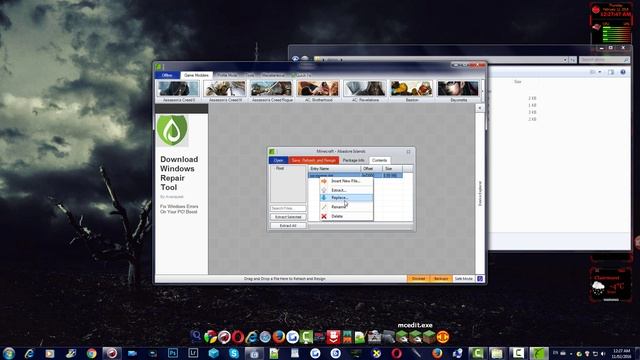Choose Extract... in the context menu
This screenshot has width=640, height=360.
(346, 190)
